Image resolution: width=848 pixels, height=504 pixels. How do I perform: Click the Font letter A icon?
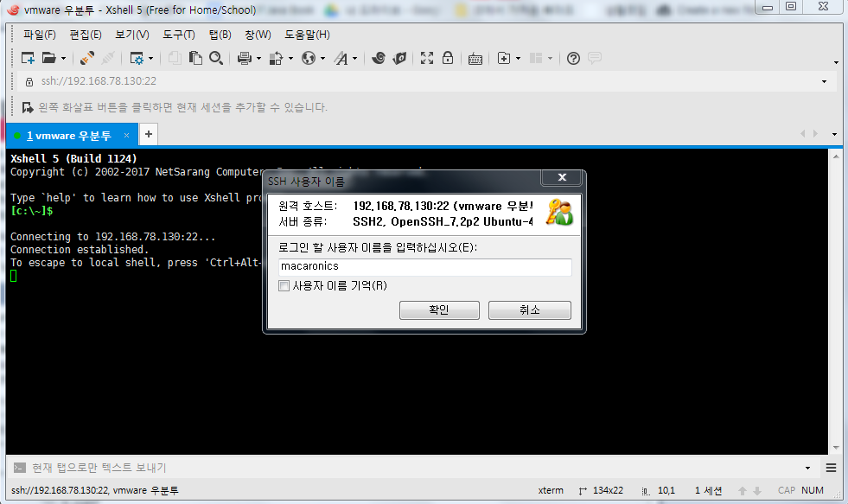click(x=341, y=58)
